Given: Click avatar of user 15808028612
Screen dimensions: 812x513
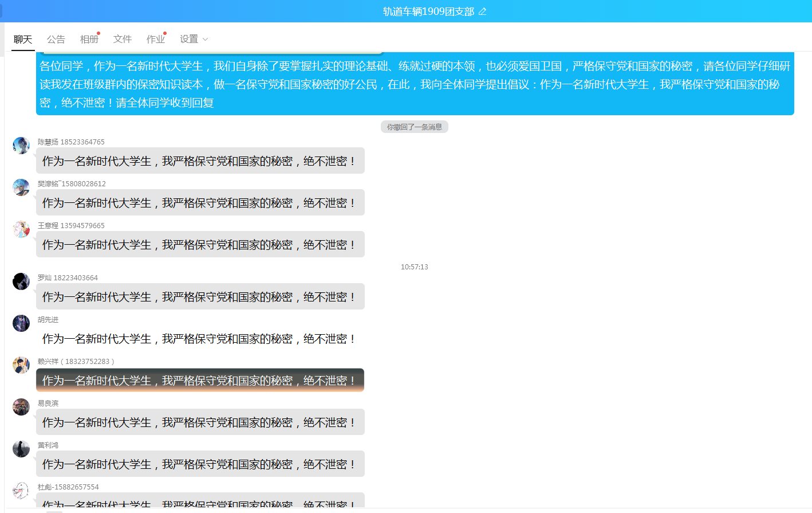Looking at the screenshot, I should click(21, 187).
